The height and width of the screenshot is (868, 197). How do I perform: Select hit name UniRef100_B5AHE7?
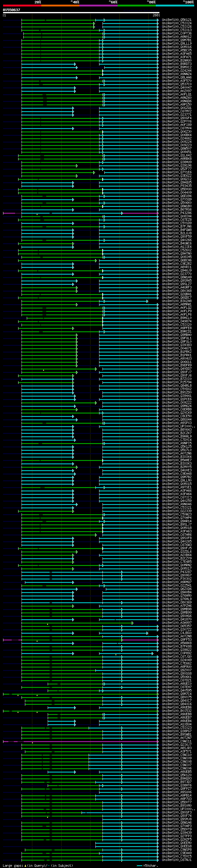[x=176, y=460]
